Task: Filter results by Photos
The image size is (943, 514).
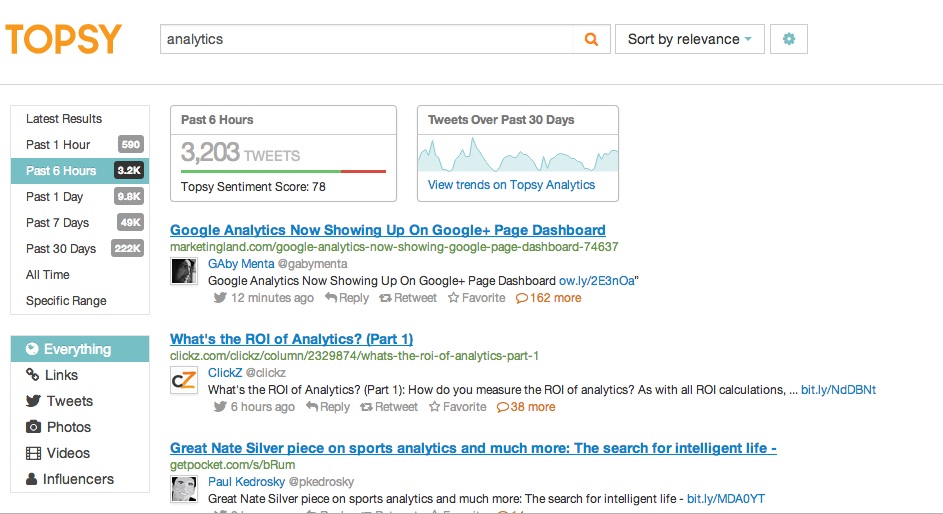Action: (80, 427)
